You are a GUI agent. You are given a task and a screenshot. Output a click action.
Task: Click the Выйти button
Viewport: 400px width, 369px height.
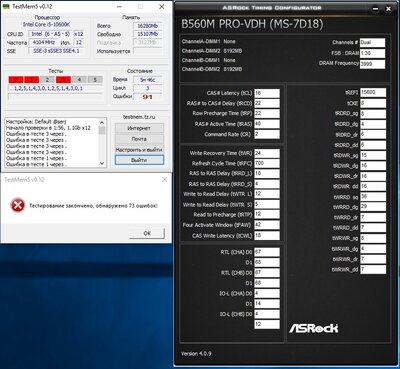click(x=139, y=160)
